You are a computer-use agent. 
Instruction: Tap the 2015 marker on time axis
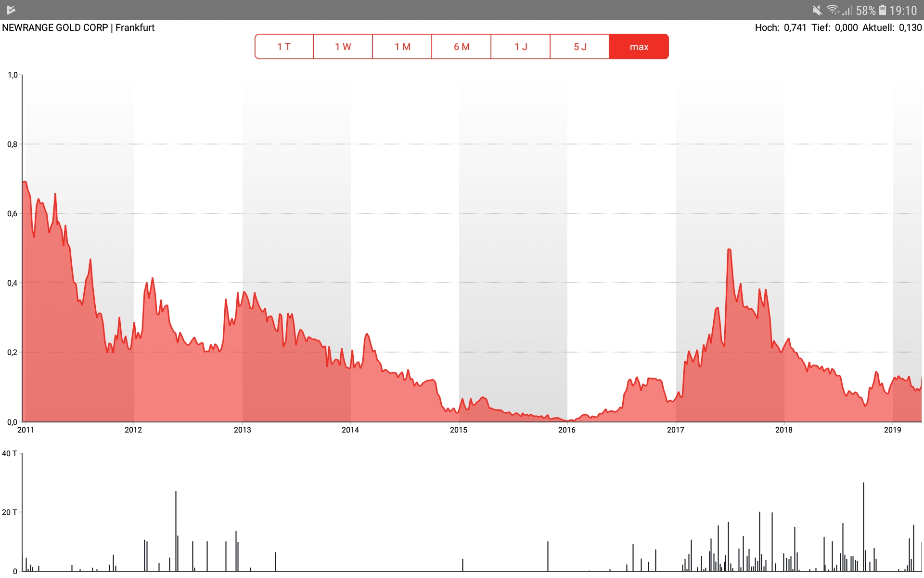click(459, 430)
